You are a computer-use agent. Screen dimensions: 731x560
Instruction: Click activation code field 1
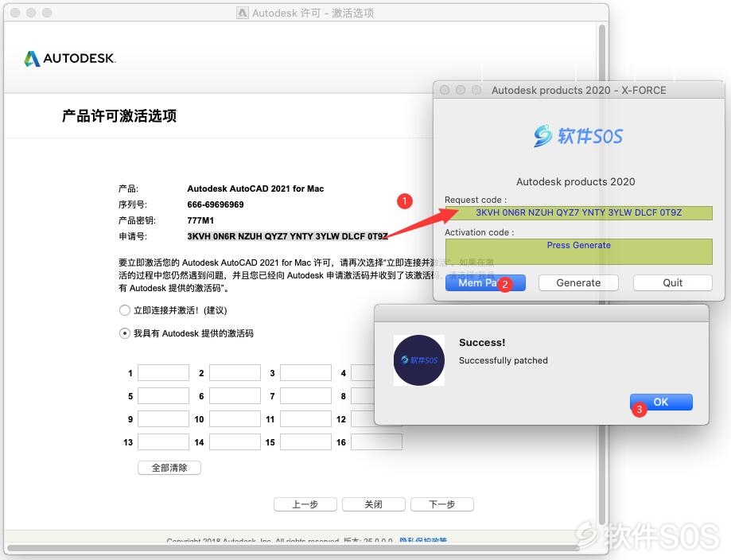[x=164, y=373]
